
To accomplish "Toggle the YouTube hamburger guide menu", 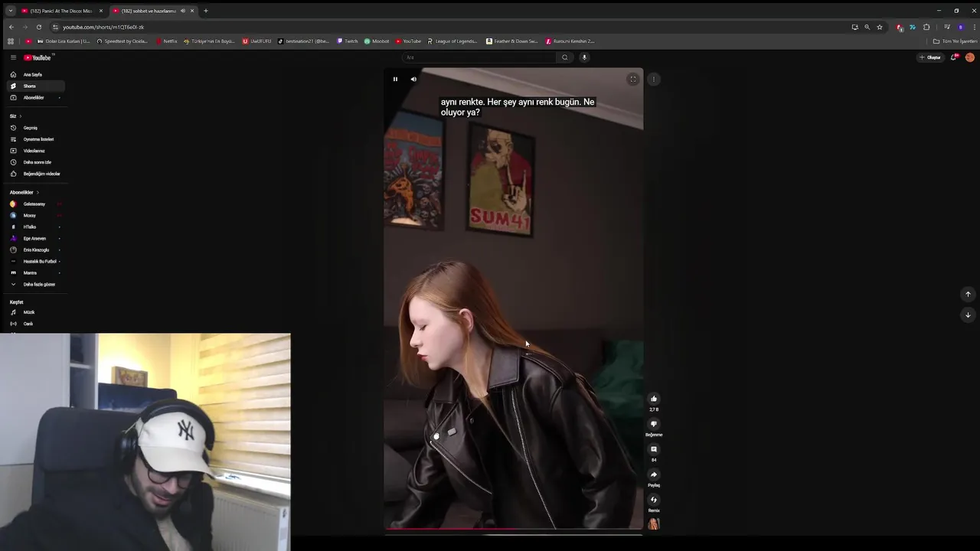I will [x=13, y=57].
